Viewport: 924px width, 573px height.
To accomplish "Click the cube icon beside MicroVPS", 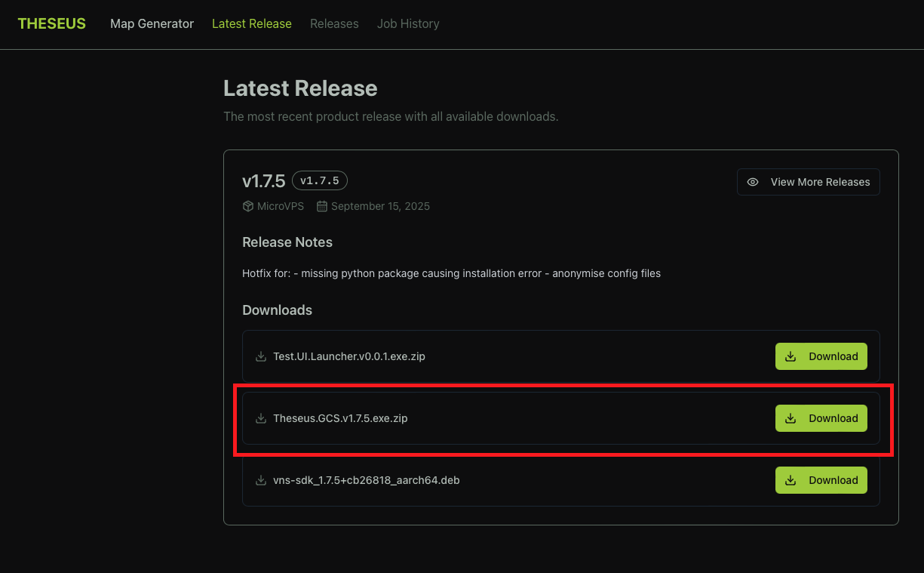I will point(247,206).
